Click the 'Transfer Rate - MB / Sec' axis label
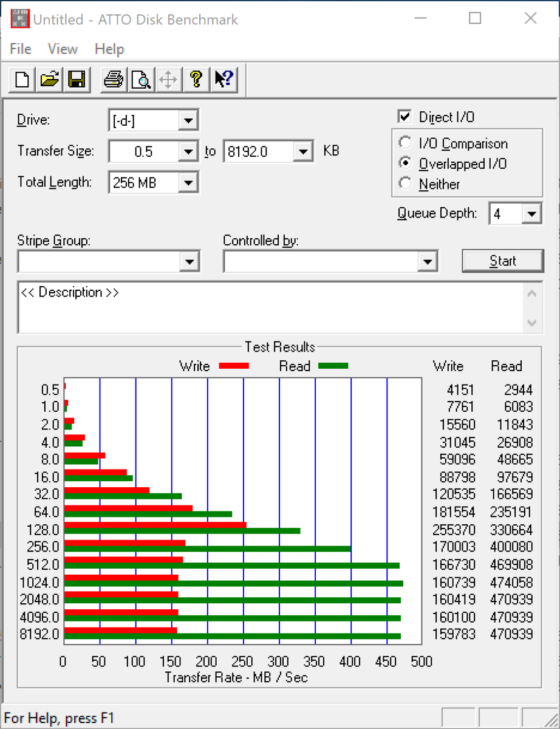Image resolution: width=560 pixels, height=729 pixels. point(236,677)
